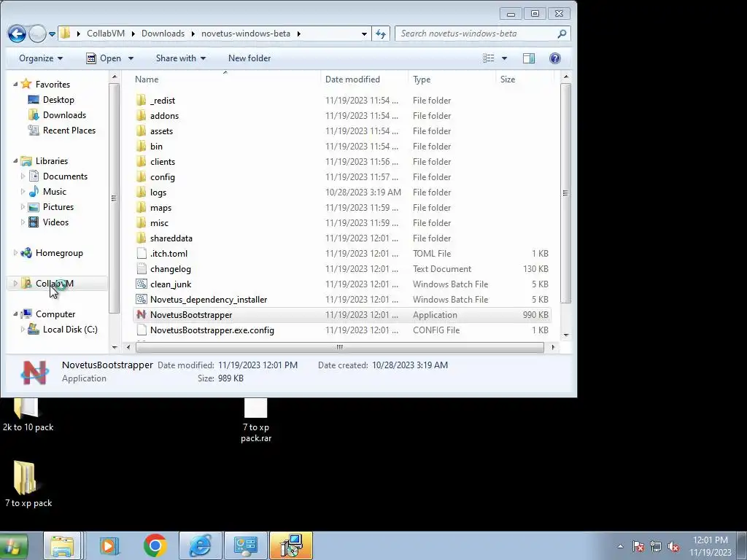Open the recent pages dropdown arrow

pos(52,34)
